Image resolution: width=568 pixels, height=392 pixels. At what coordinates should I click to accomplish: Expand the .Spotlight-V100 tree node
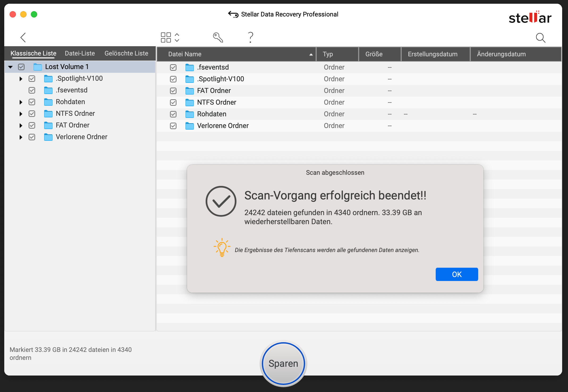(21, 79)
